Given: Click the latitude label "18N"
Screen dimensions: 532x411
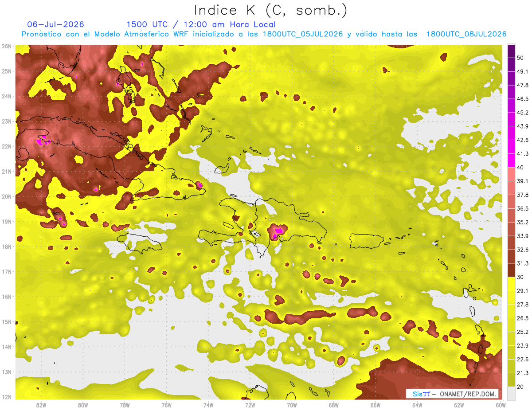Looking at the screenshot, I should coord(7,247).
